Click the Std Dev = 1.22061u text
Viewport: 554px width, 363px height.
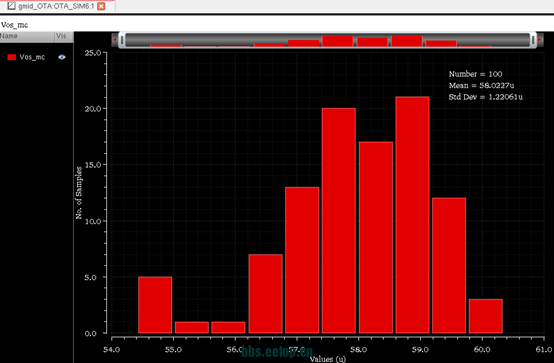coord(485,97)
